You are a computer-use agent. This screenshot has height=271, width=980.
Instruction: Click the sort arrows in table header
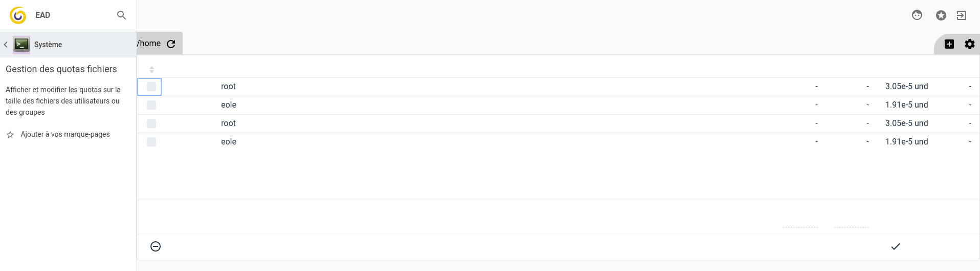tap(151, 69)
